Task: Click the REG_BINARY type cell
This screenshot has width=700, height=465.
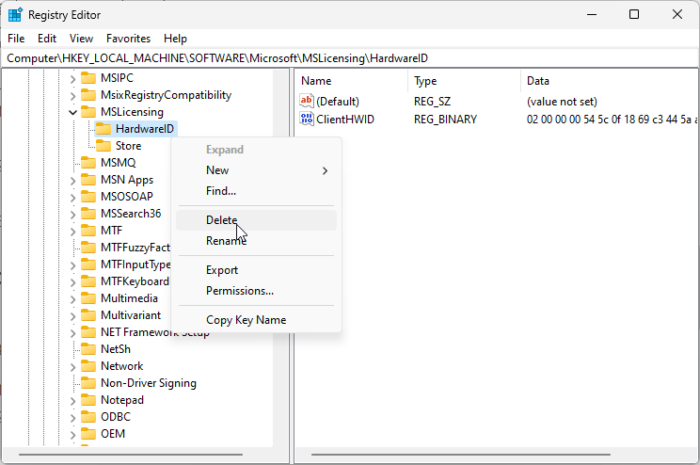Action: (445, 120)
